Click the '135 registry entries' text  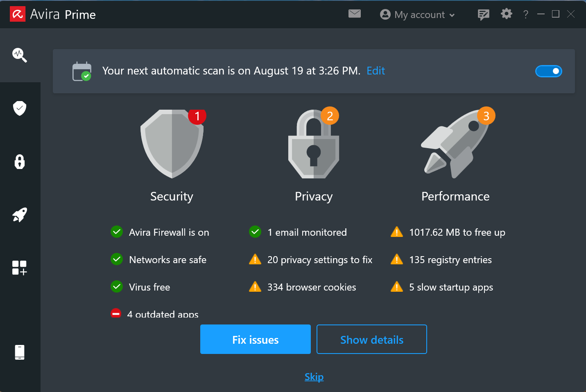[450, 260]
